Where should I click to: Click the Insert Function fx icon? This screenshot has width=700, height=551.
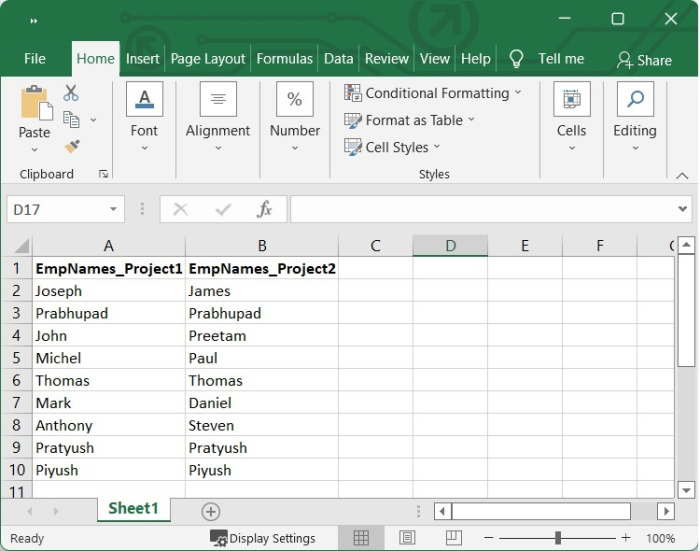[264, 209]
